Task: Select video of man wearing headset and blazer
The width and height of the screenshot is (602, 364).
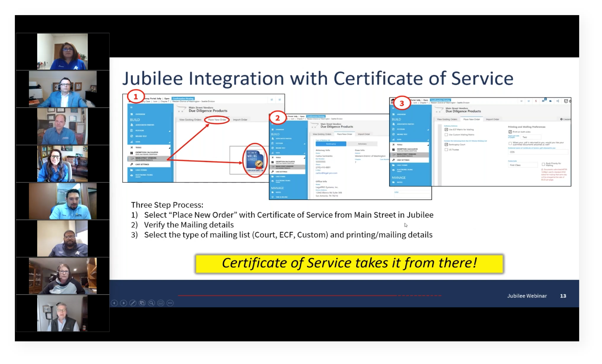Action: click(63, 89)
